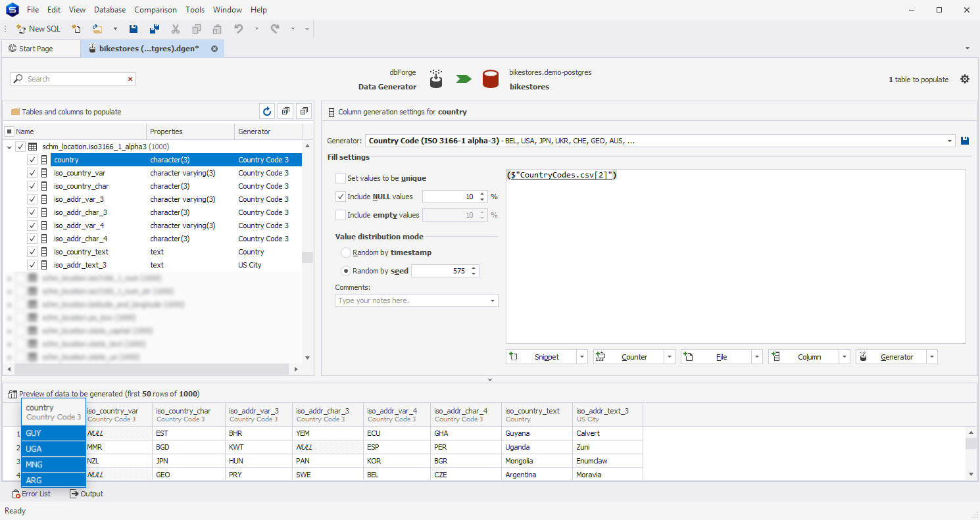Screen dimensions: 980x520
Task: Increase the seed value 575 stepper
Action: pos(474,268)
